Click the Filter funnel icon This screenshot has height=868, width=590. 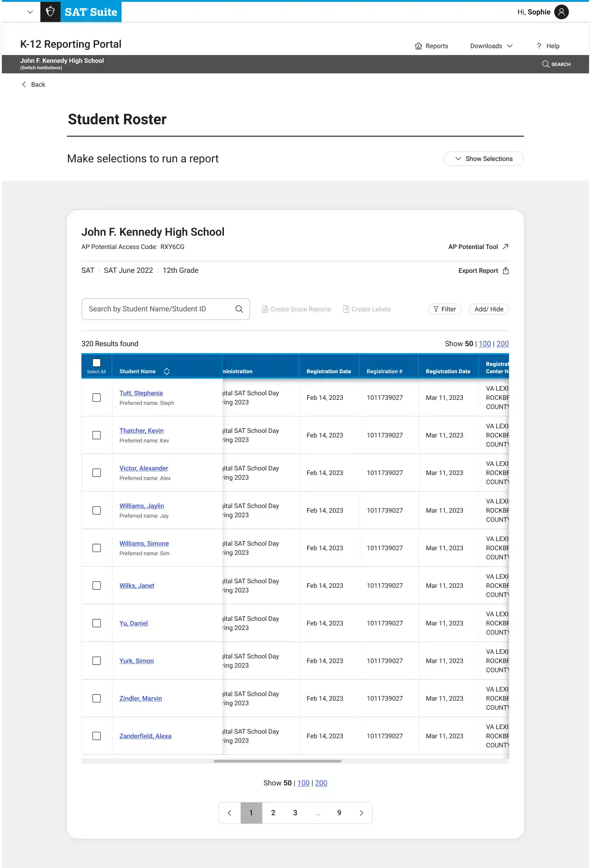(x=436, y=309)
